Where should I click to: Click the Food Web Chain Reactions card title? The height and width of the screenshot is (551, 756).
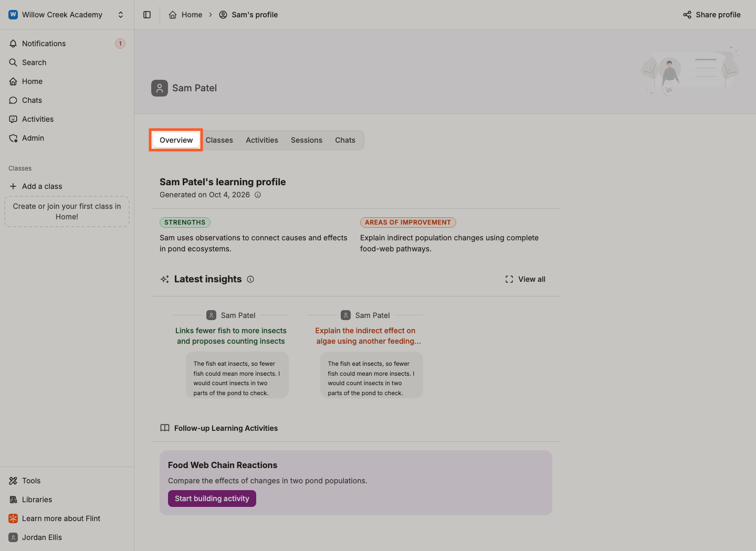[223, 465]
